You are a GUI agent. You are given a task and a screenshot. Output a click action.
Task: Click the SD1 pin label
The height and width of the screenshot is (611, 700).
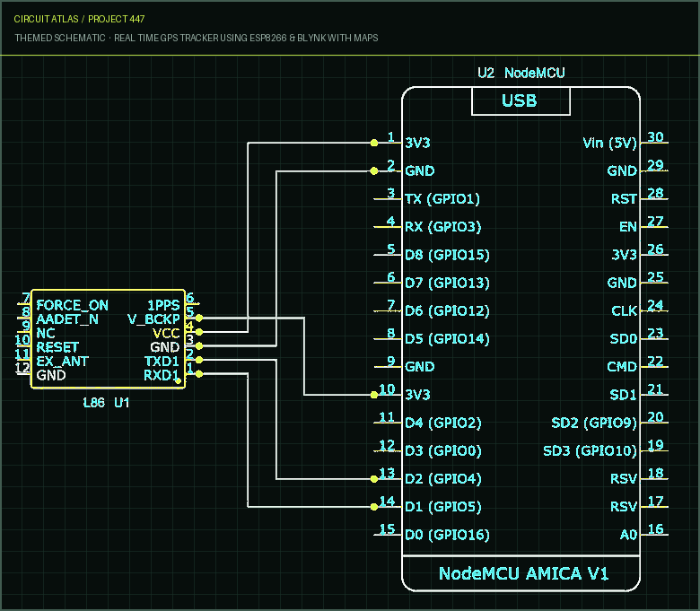click(x=624, y=395)
